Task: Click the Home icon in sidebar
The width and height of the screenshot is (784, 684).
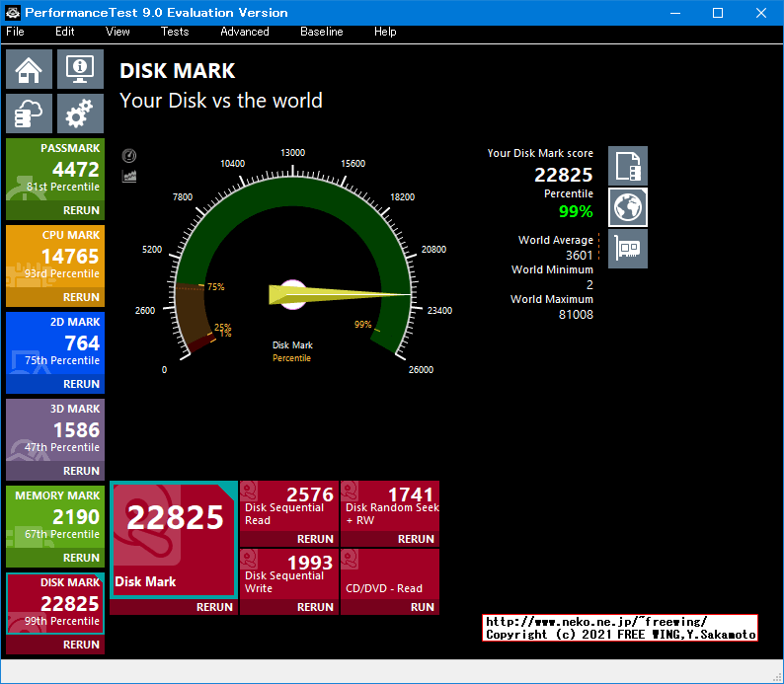Action: pos(29,69)
